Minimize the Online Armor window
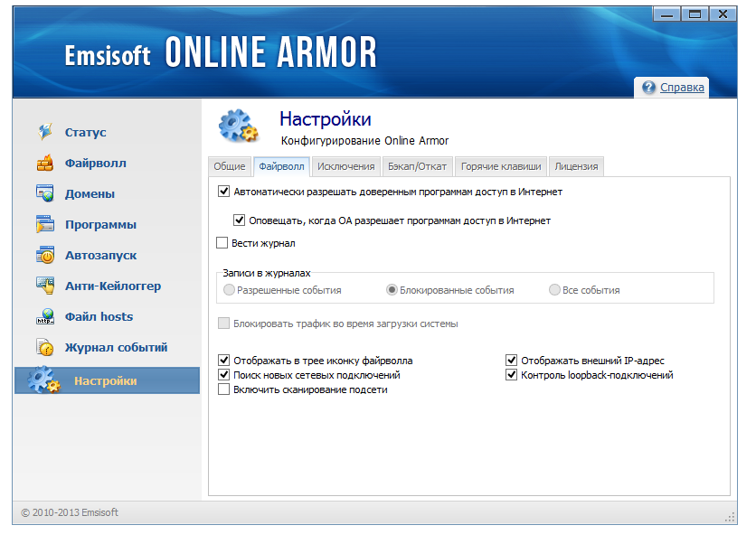This screenshot has width=756, height=544. click(666, 14)
